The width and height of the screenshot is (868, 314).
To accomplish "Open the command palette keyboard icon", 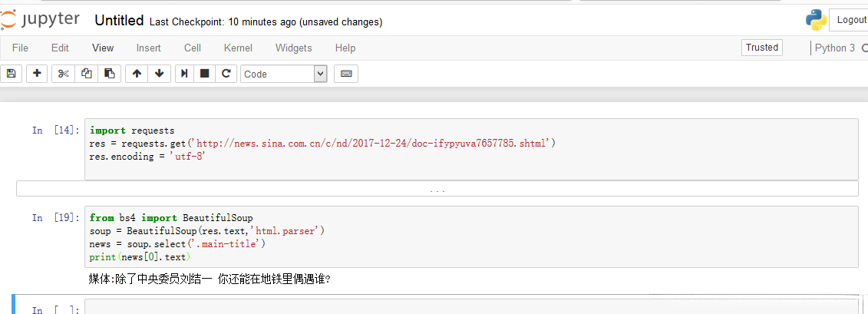I will click(345, 74).
